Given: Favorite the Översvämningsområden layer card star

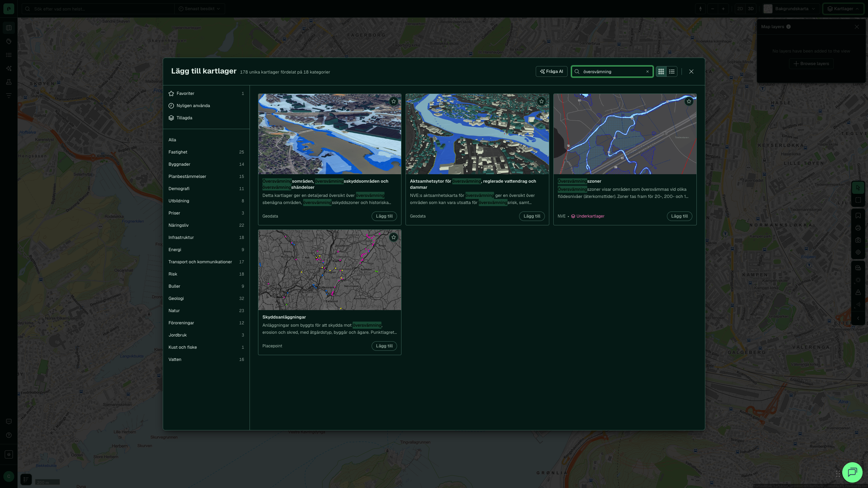Looking at the screenshot, I should point(393,101).
